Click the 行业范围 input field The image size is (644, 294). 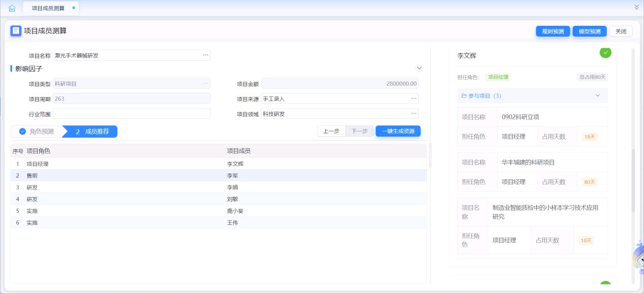point(131,114)
